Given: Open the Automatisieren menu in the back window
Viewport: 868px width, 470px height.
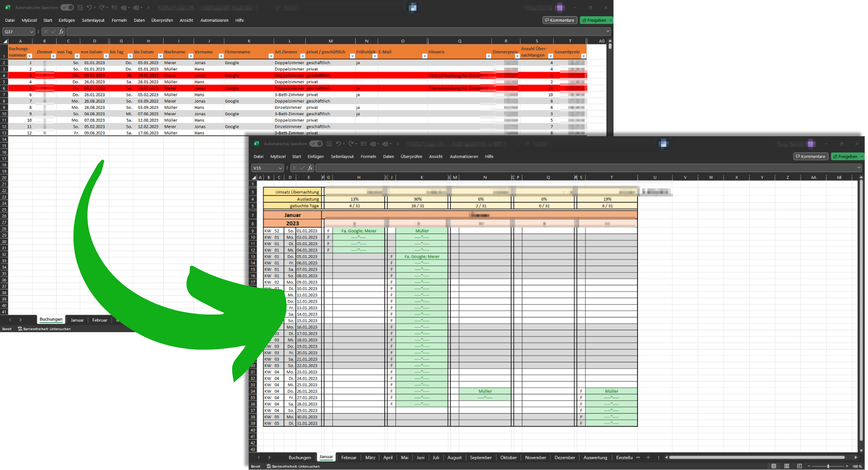Looking at the screenshot, I should click(x=214, y=20).
